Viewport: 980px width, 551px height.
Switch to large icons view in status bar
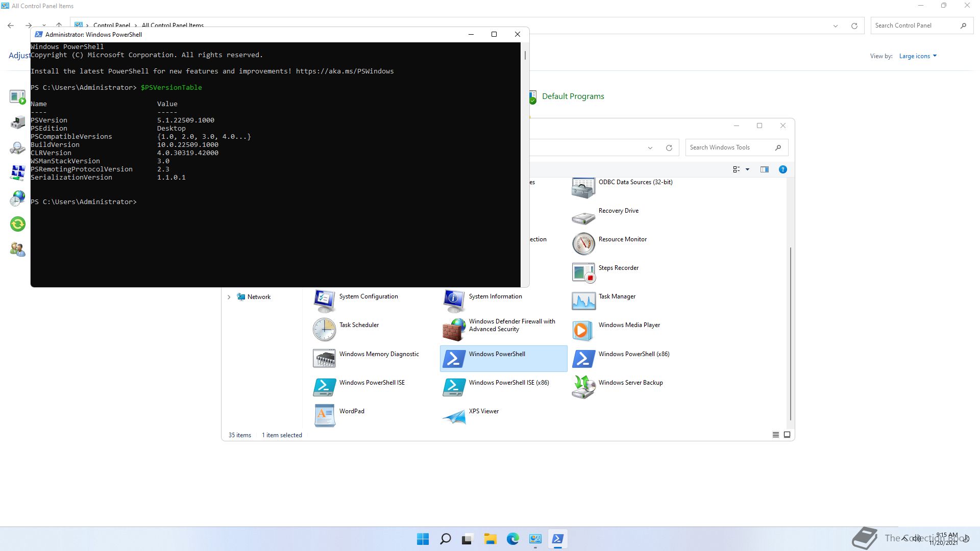[787, 435]
